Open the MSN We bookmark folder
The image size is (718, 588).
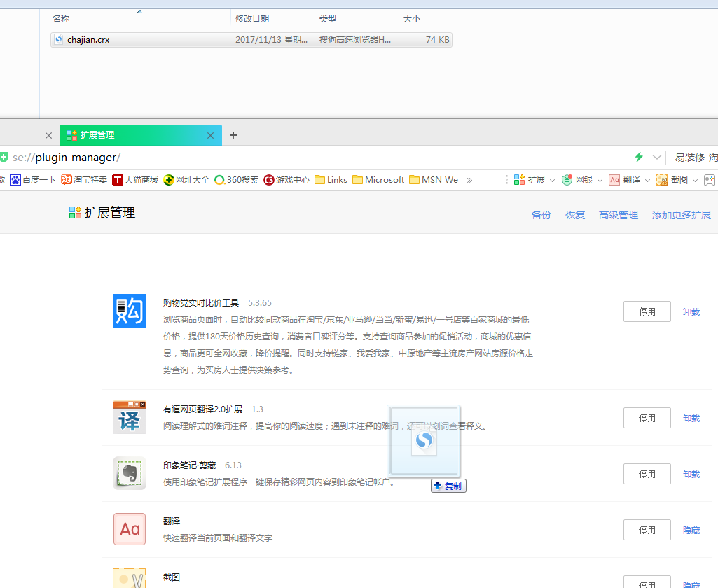click(x=434, y=180)
